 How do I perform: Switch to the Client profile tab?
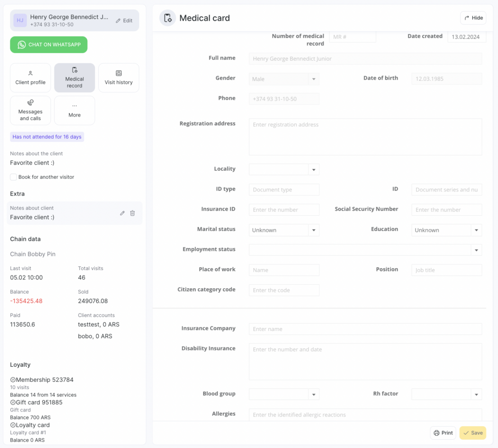[x=31, y=78]
